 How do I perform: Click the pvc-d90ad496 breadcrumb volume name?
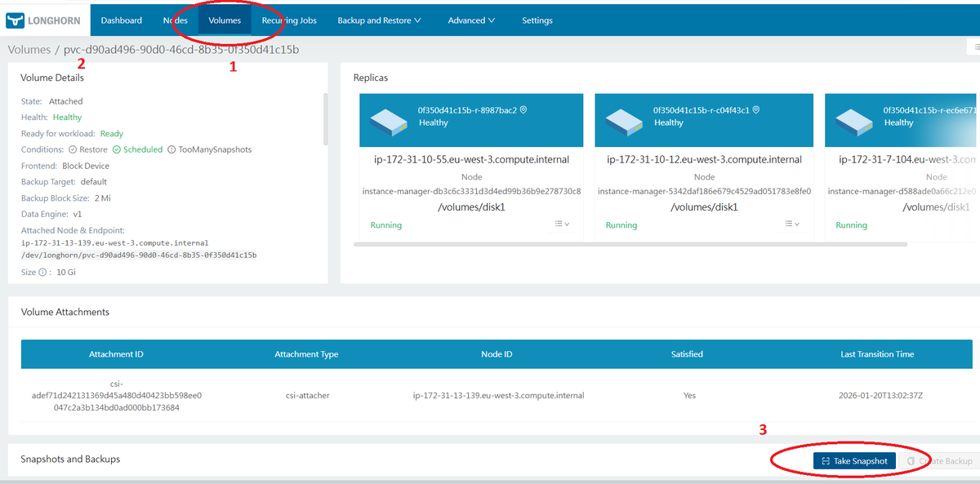(181, 50)
